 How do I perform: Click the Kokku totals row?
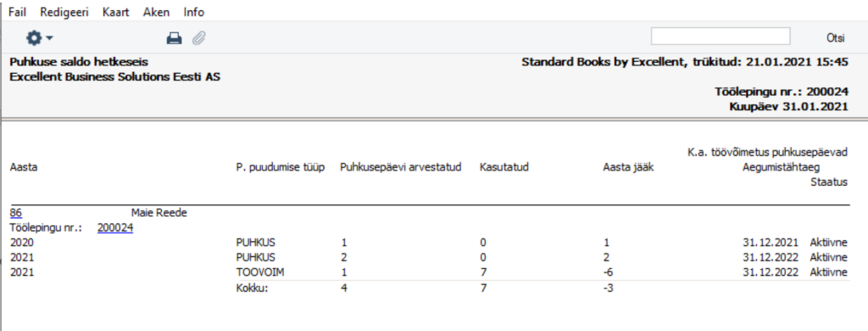tap(428, 289)
